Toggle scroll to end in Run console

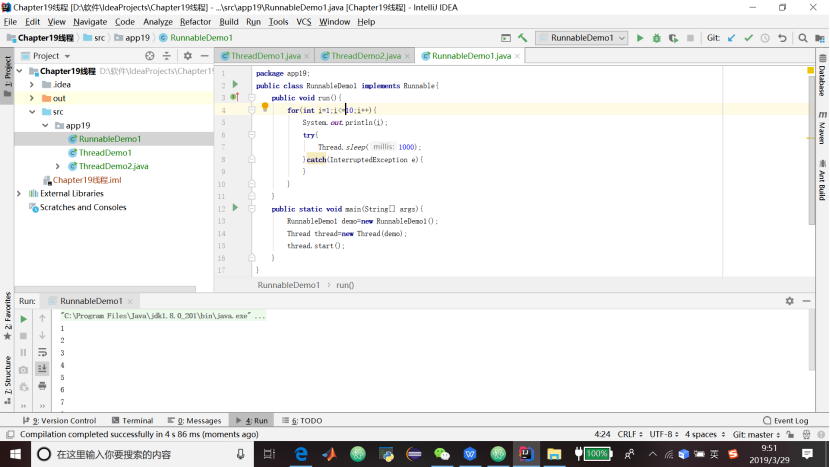coord(42,369)
